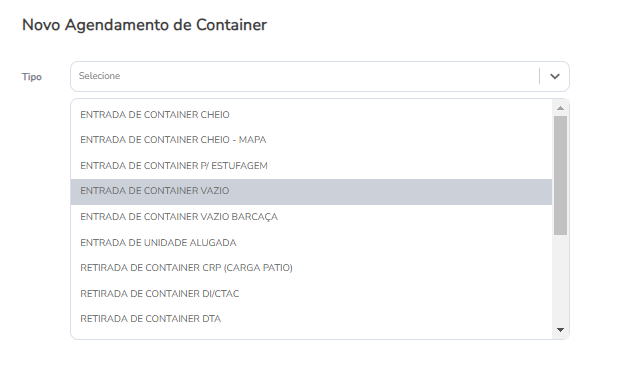Select ENTRADA DE UNIDADE ALUGADA option
This screenshot has width=630, height=369.
point(311,243)
